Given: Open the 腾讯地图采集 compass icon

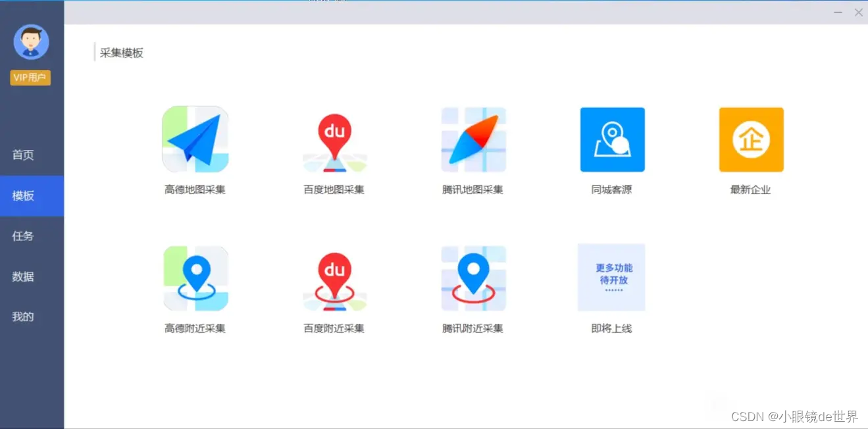Looking at the screenshot, I should pos(474,139).
